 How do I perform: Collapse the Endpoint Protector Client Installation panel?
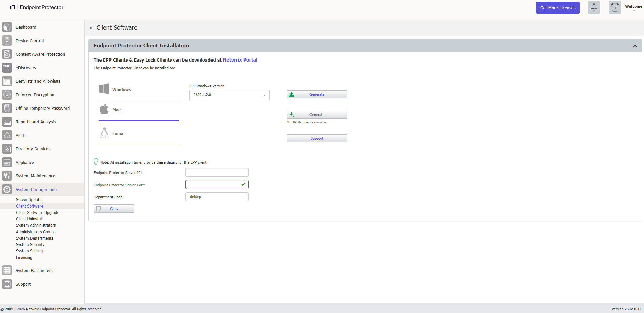635,46
